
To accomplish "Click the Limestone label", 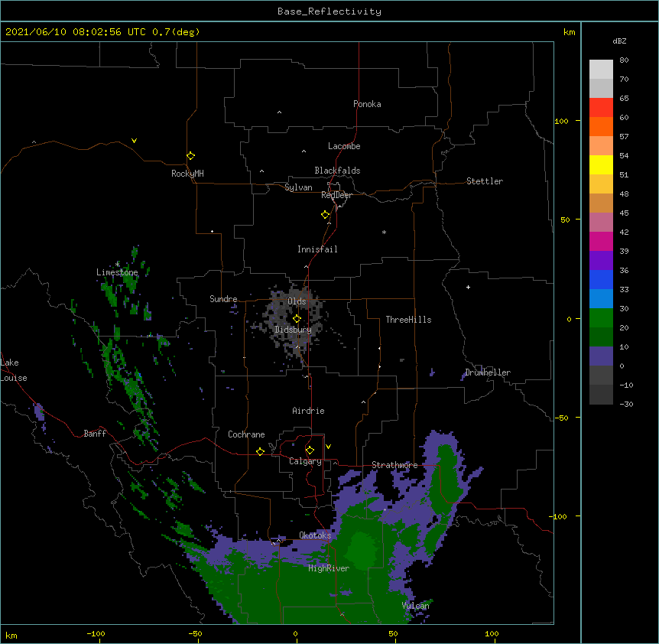I will pos(117,272).
